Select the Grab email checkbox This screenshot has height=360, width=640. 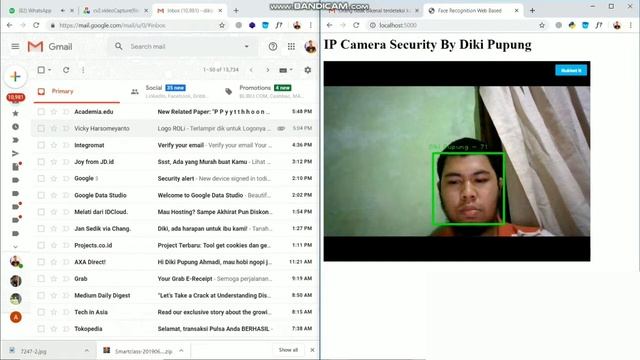(41, 278)
